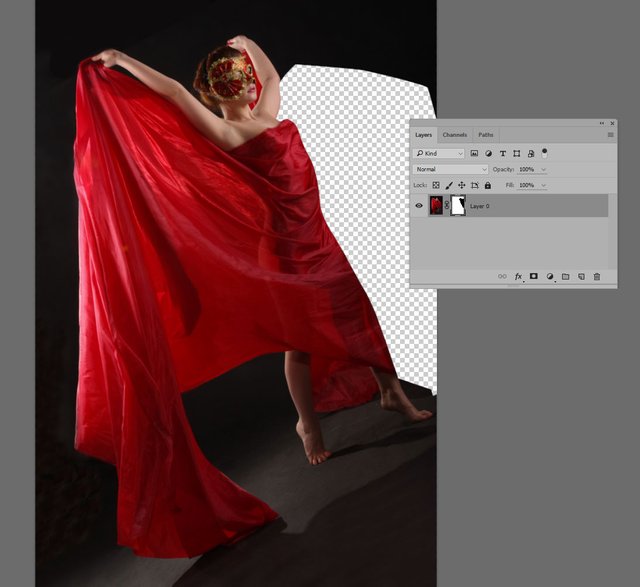Filter layers by type layers icon
Screen dimensions: 640x587
(503, 153)
